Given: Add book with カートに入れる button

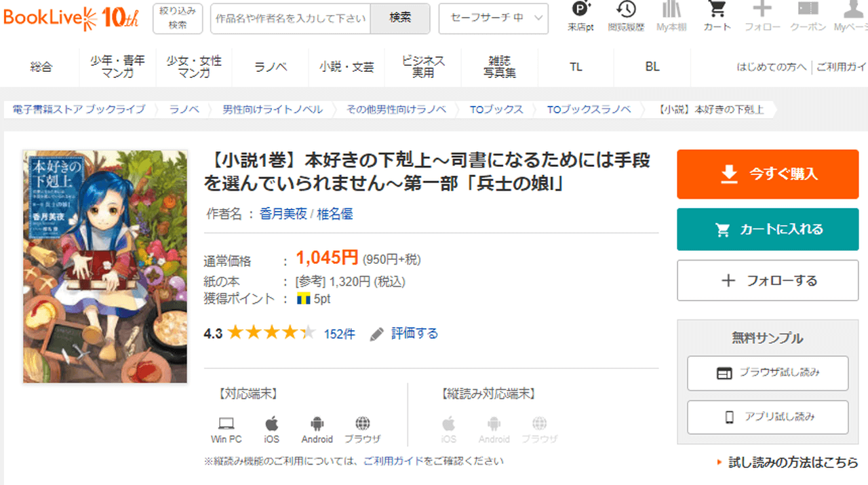Looking at the screenshot, I should [768, 229].
